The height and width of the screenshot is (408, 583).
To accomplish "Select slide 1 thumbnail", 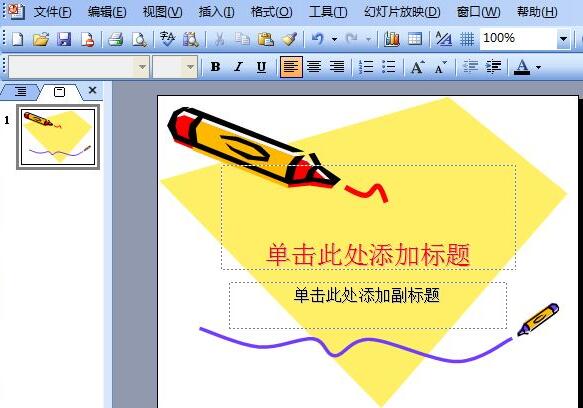I will (x=58, y=137).
